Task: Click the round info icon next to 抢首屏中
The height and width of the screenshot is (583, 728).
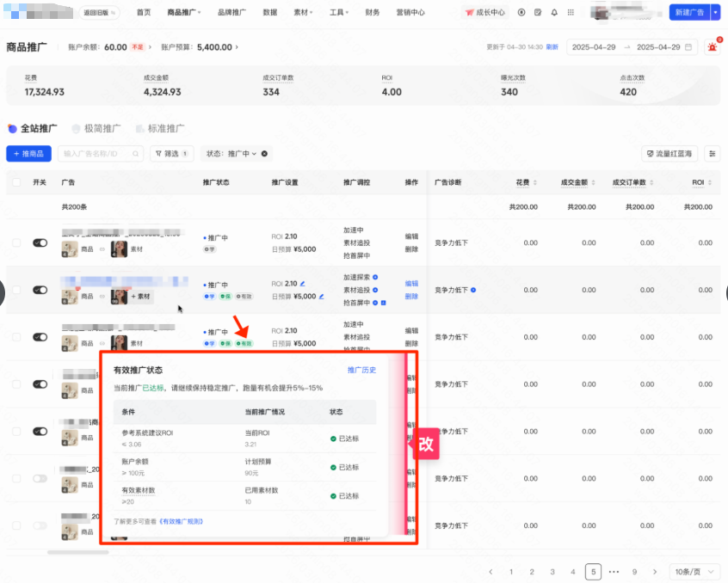Action: (375, 303)
